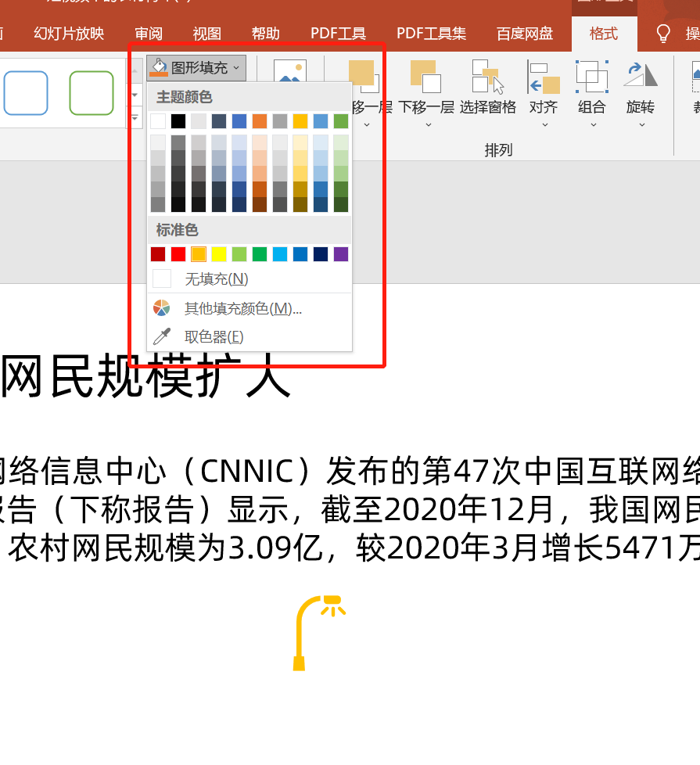Screen dimensions: 700x765
Task: Pick the light blue standard color swatch
Action: [x=280, y=254]
